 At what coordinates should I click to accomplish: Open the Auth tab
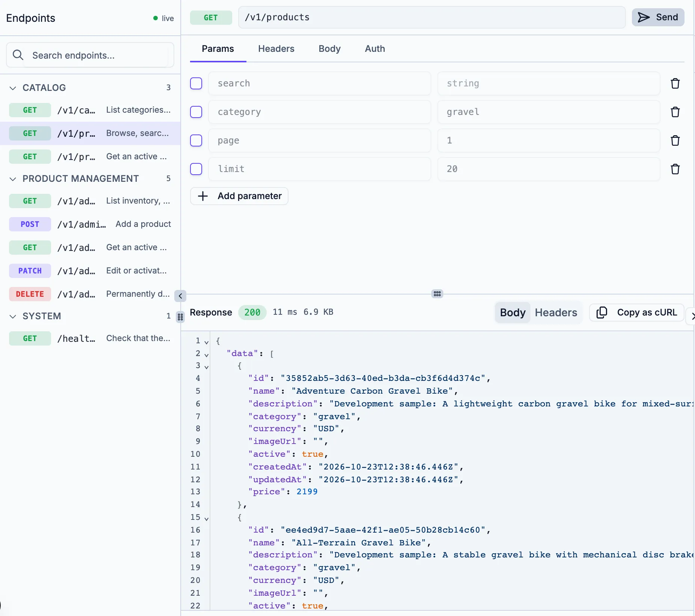375,49
